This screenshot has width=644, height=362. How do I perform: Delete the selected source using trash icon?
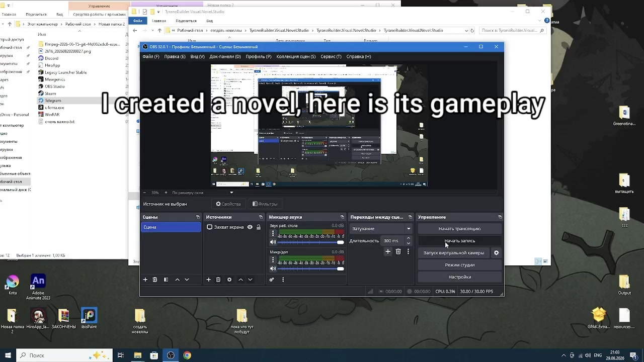click(218, 280)
